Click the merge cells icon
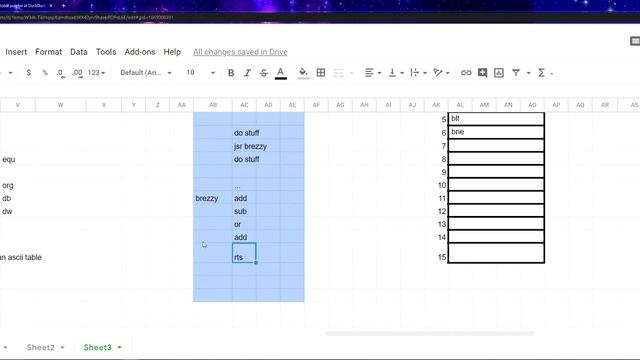 (x=338, y=73)
